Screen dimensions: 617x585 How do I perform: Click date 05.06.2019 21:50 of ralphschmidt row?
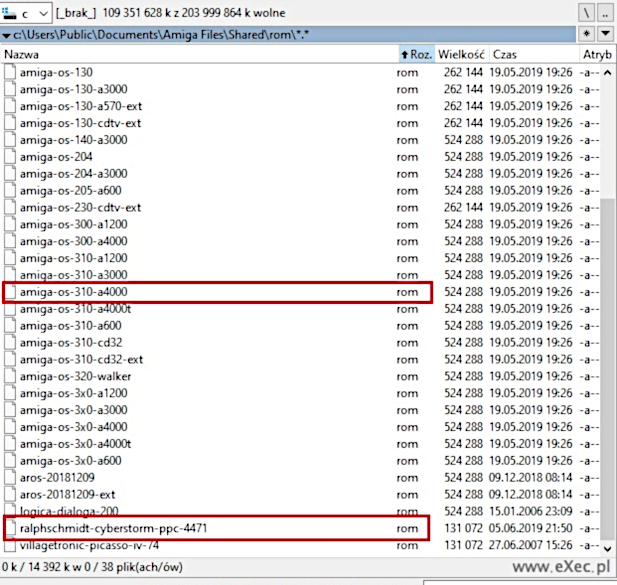pyautogui.click(x=530, y=528)
